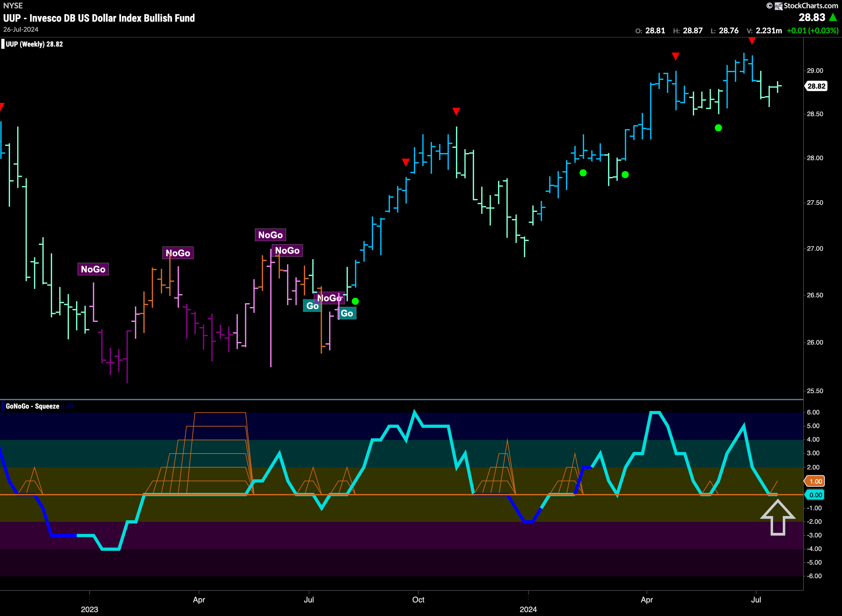Click the StockCharts.com logo watermark
The width and height of the screenshot is (842, 616).
point(802,5)
